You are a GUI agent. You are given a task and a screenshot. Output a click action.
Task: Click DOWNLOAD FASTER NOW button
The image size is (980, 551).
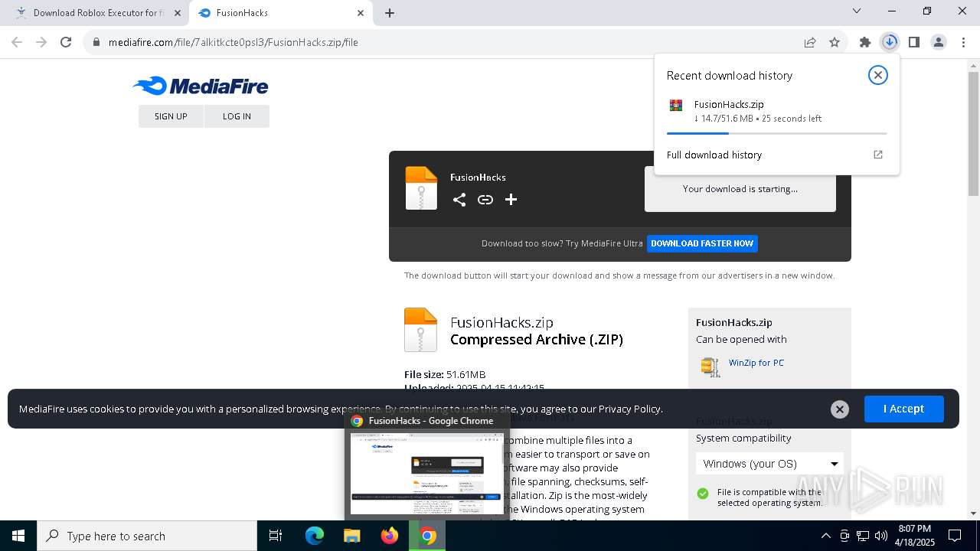[702, 243]
